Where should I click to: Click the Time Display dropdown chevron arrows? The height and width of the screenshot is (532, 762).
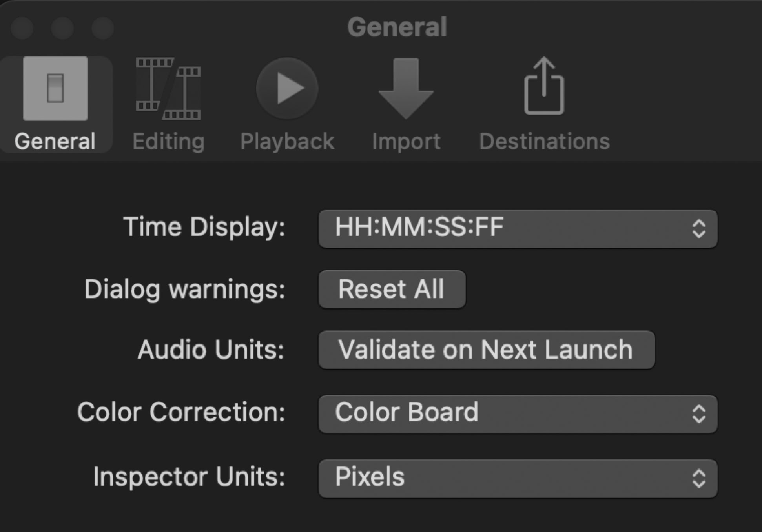click(699, 228)
